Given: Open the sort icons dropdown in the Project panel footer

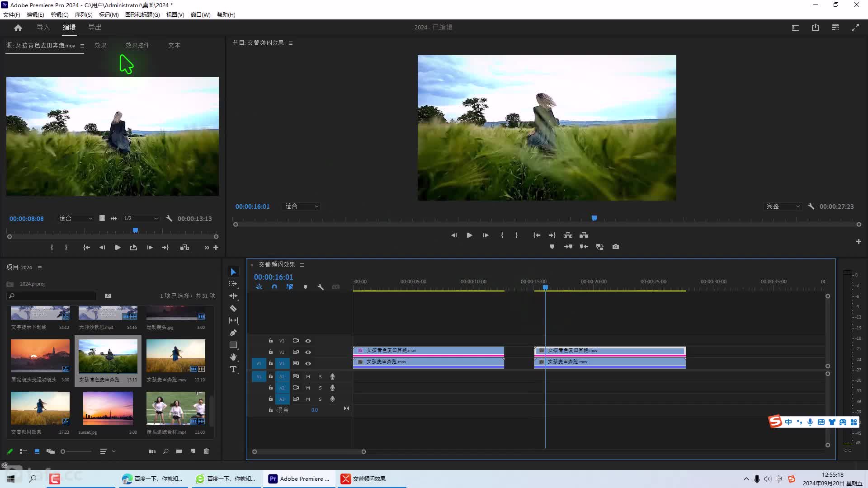Looking at the screenshot, I should [x=108, y=451].
